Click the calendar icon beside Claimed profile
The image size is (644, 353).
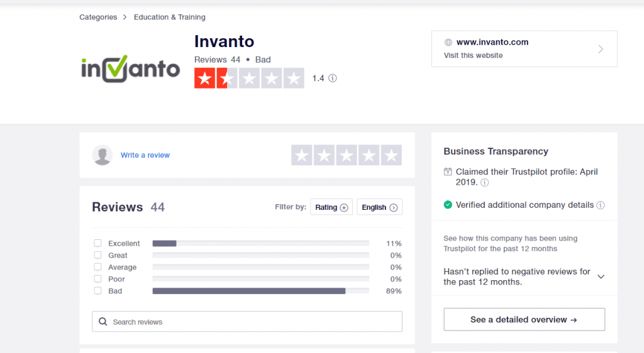click(x=448, y=171)
